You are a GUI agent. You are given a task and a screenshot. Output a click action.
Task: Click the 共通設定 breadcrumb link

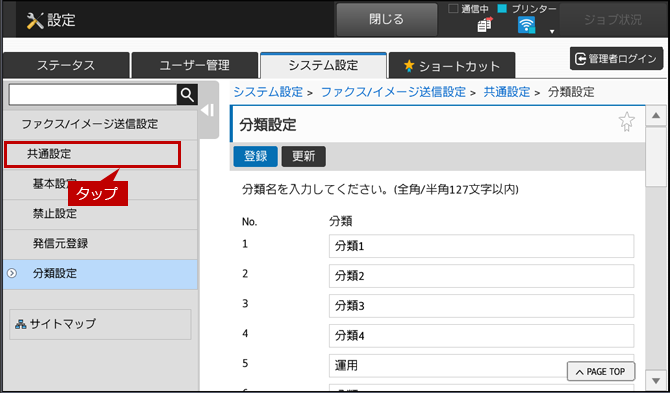507,92
